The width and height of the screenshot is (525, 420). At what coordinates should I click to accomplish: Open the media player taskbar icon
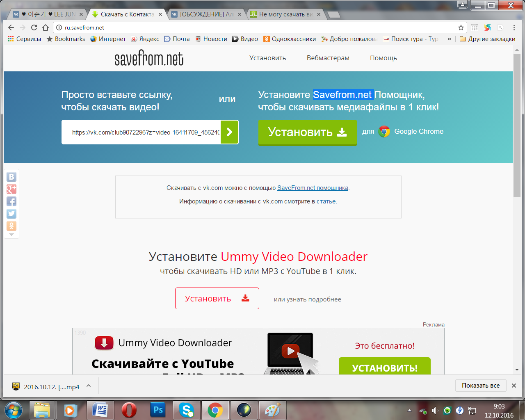click(x=71, y=410)
